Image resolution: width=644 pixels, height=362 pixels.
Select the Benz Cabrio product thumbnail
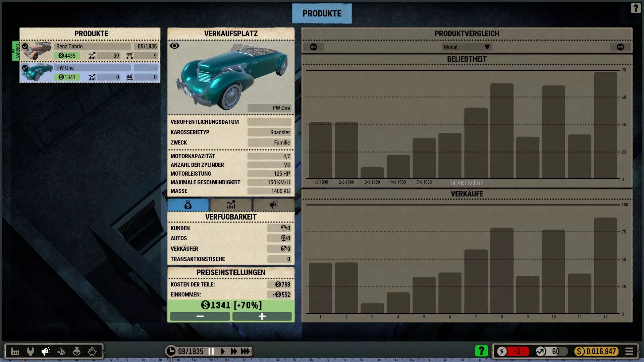[38, 51]
